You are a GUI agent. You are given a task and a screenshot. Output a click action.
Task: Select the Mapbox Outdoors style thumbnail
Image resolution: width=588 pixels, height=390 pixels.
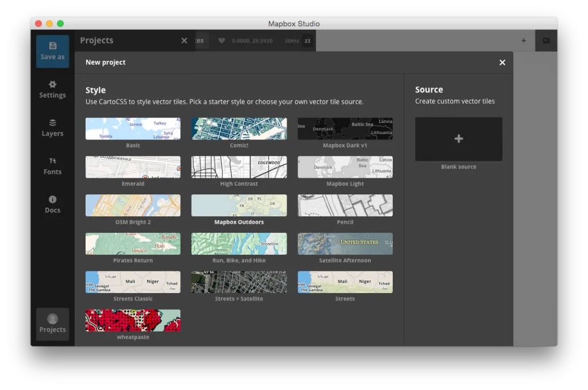tap(239, 205)
